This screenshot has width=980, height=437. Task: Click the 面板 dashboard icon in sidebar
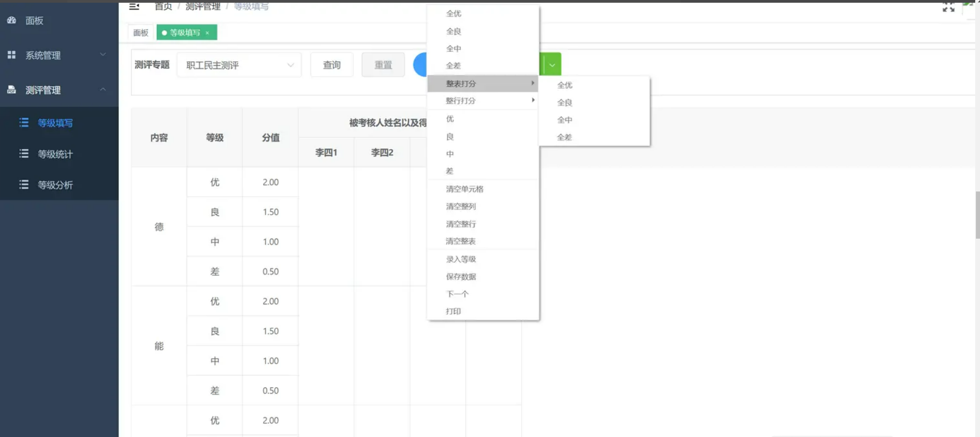pyautogui.click(x=11, y=21)
